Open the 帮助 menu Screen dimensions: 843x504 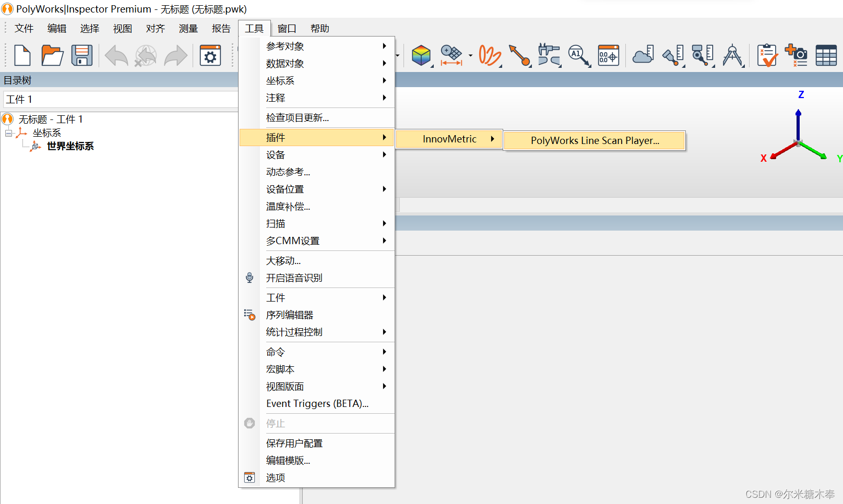pos(320,28)
